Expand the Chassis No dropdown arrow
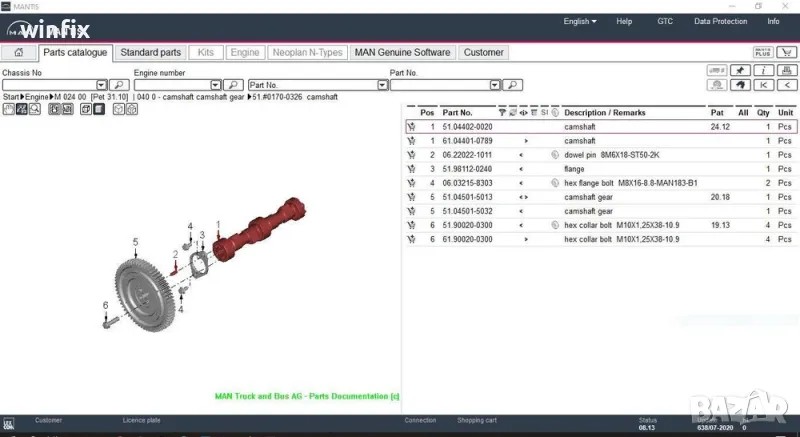 click(x=101, y=85)
